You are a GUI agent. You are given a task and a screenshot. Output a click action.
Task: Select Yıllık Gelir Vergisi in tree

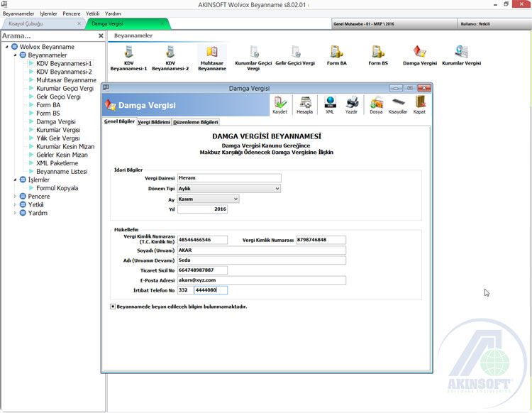[x=57, y=138]
